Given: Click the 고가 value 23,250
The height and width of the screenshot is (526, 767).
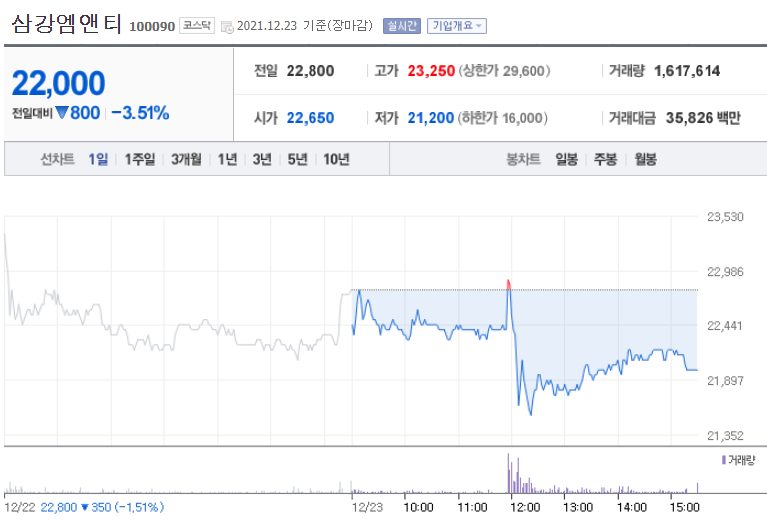Looking at the screenshot, I should tap(431, 71).
